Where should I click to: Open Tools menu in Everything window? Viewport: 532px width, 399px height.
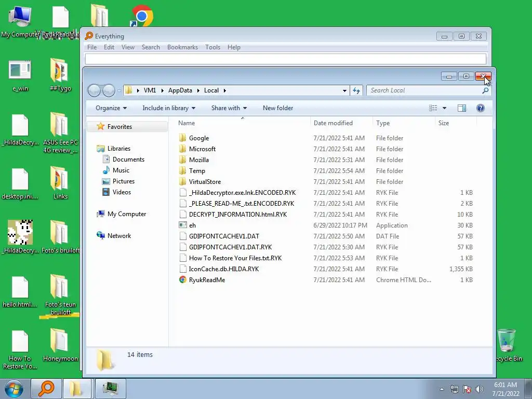pyautogui.click(x=212, y=47)
